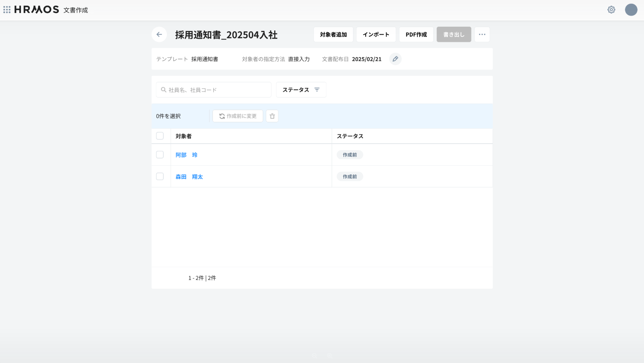Open the 森田 翔太 employee link

point(189,177)
